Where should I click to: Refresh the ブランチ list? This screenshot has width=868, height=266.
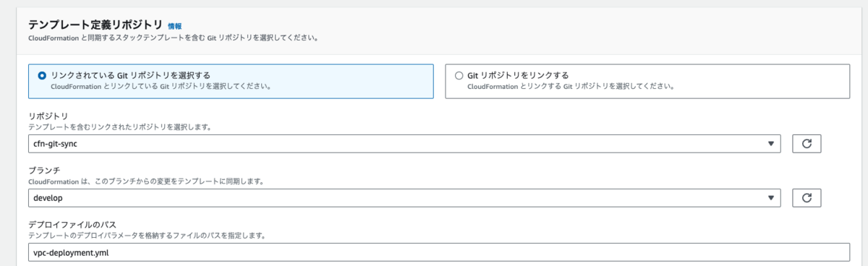pyautogui.click(x=807, y=197)
